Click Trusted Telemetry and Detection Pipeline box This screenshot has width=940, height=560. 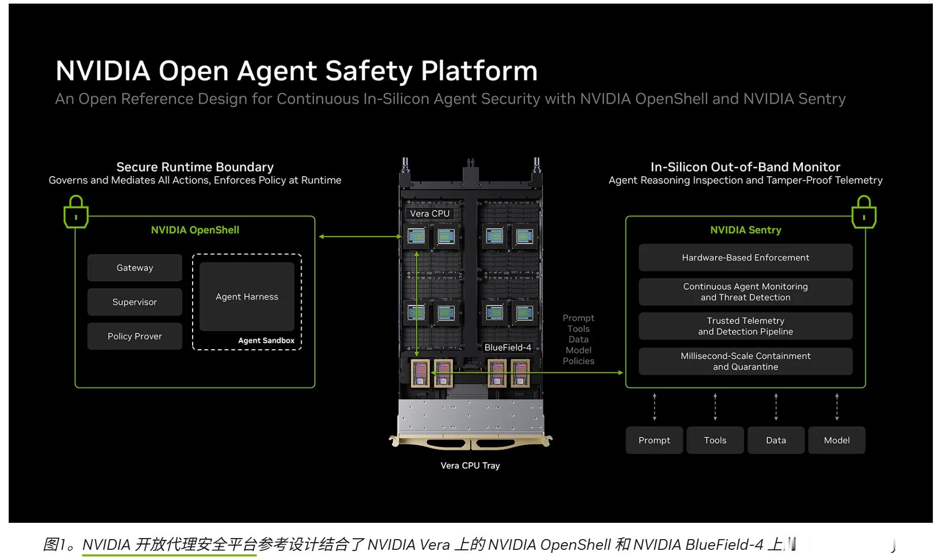click(x=745, y=326)
